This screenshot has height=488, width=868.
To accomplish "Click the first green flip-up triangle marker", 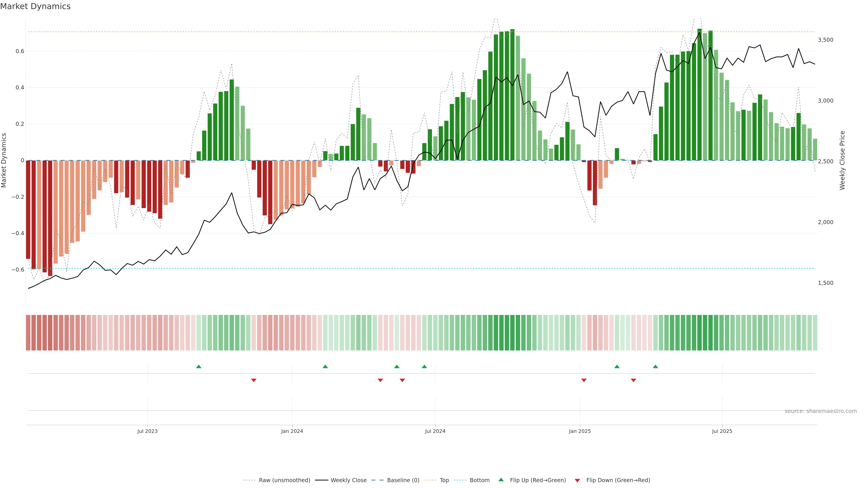I will [x=198, y=366].
